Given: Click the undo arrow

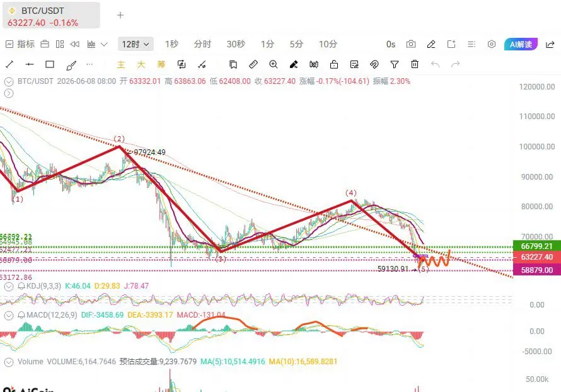Looking at the screenshot, I should pyautogui.click(x=435, y=64).
